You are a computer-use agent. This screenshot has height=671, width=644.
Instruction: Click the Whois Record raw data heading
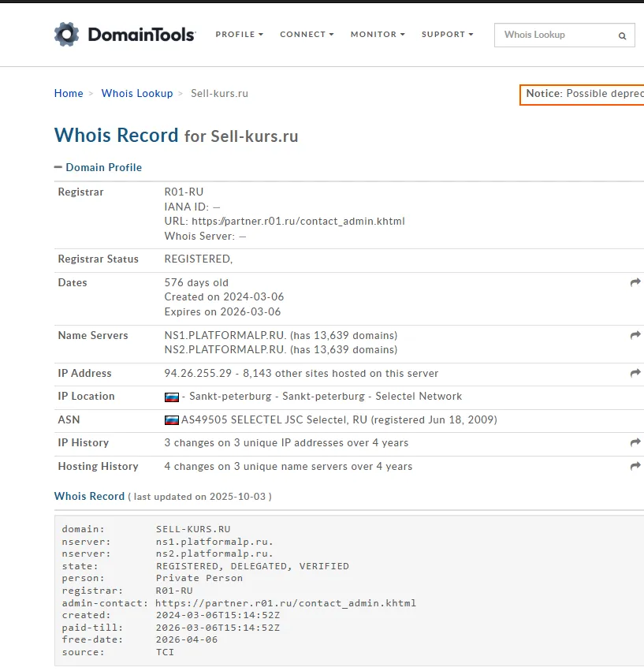pyautogui.click(x=89, y=497)
